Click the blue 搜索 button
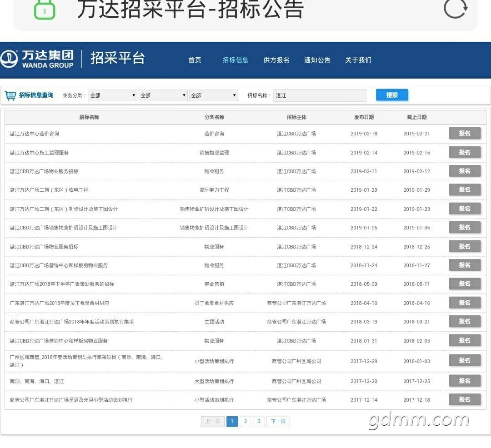The height and width of the screenshot is (448, 491). coord(392,95)
